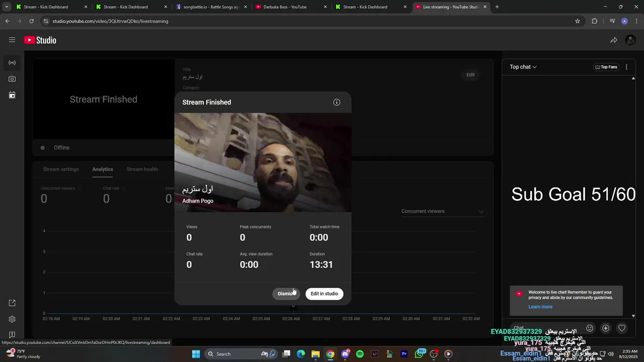The image size is (644, 362).
Task: Open the Manage calendar icon in sidebar
Action: click(x=12, y=95)
